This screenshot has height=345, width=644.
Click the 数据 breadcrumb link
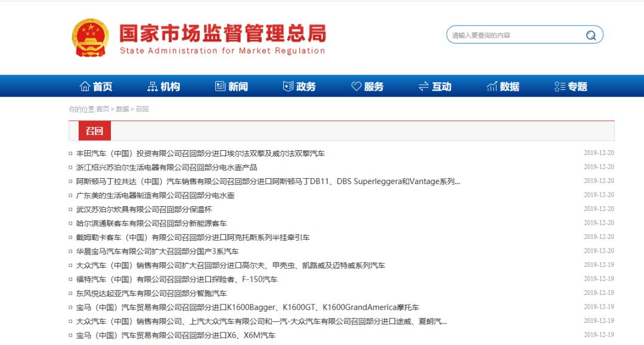coord(122,109)
